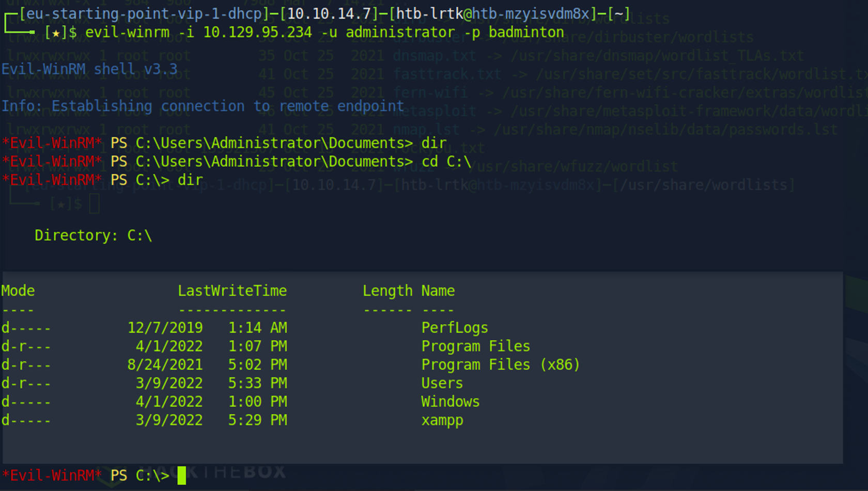Click the time '1:07 PM' in the Program Files row
This screenshot has height=491, width=868.
258,346
